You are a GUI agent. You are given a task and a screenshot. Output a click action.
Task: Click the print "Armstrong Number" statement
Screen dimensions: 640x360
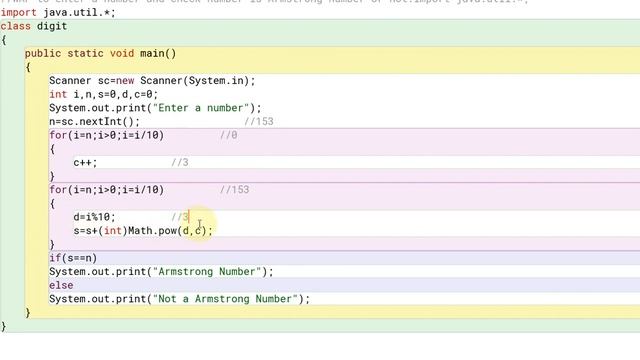[161, 271]
